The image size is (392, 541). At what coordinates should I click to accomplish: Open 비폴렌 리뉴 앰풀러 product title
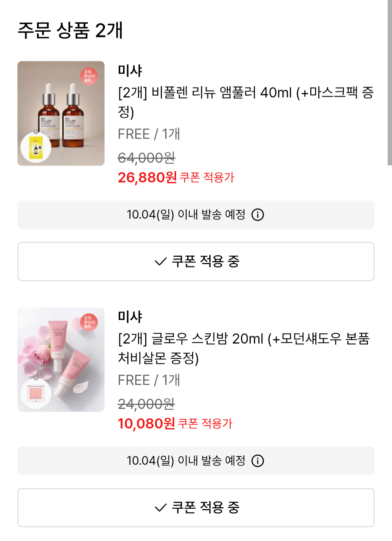[x=246, y=102]
